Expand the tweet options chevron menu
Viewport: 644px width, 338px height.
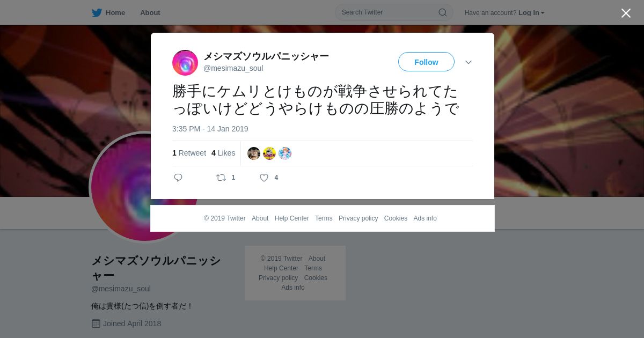point(469,62)
